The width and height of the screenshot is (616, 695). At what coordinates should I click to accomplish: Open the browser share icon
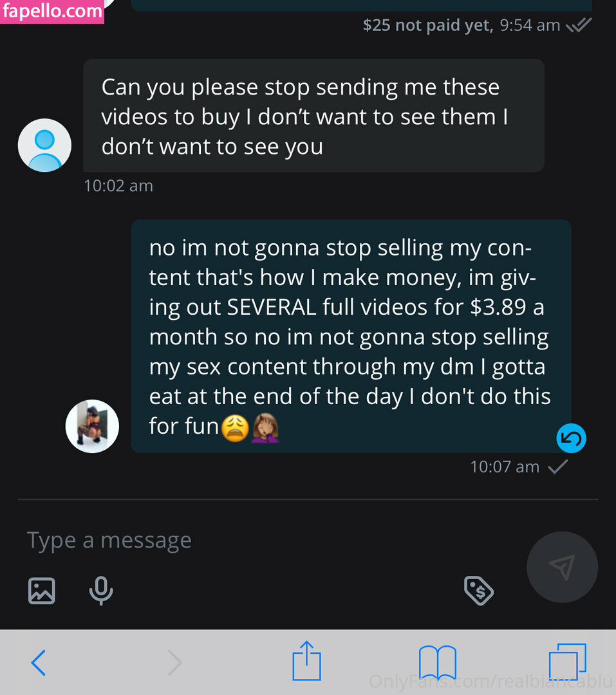(x=306, y=661)
